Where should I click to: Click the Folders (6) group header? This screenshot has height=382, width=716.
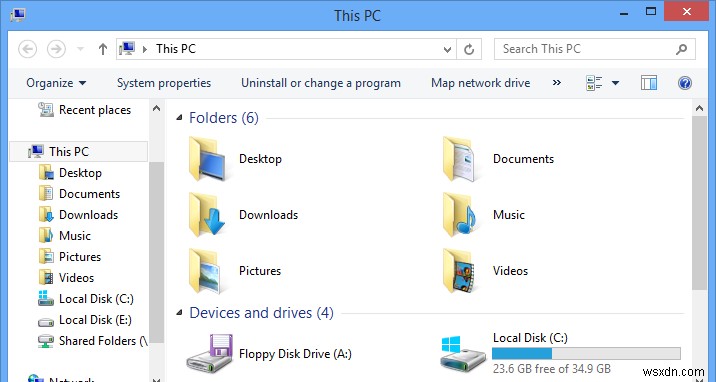pyautogui.click(x=224, y=118)
